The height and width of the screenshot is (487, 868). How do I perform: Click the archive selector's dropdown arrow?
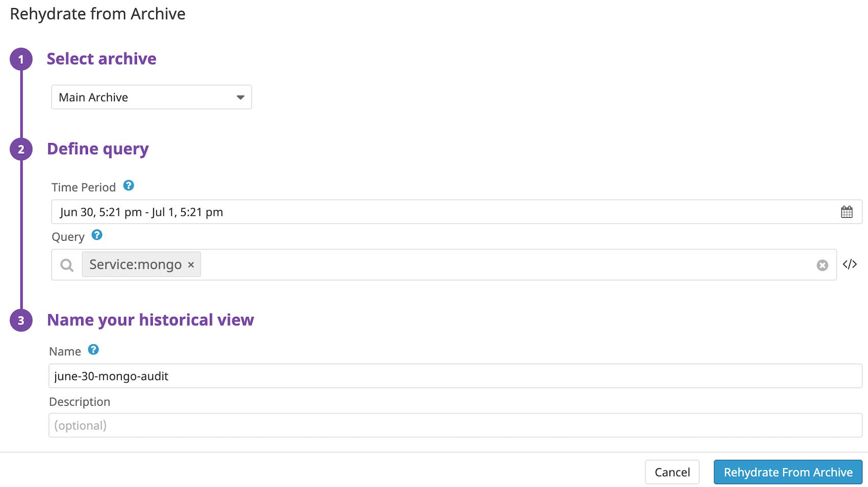tap(240, 97)
